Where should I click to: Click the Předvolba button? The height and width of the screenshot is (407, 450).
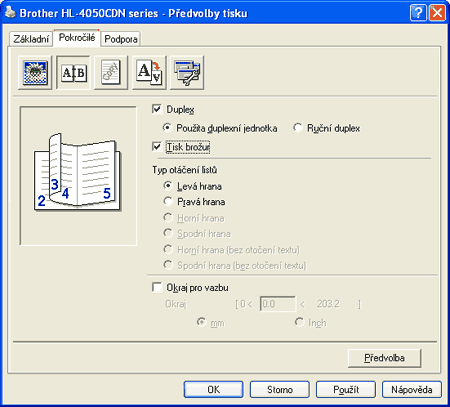coord(384,358)
